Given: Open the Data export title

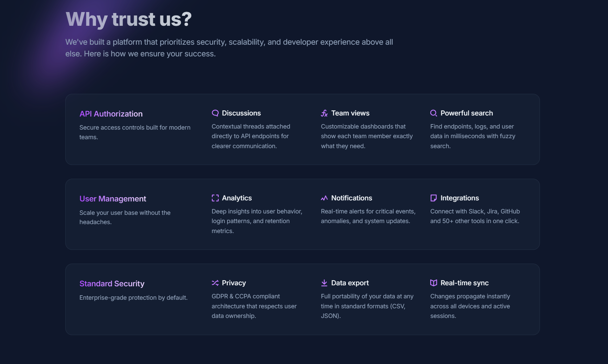Looking at the screenshot, I should coord(350,283).
